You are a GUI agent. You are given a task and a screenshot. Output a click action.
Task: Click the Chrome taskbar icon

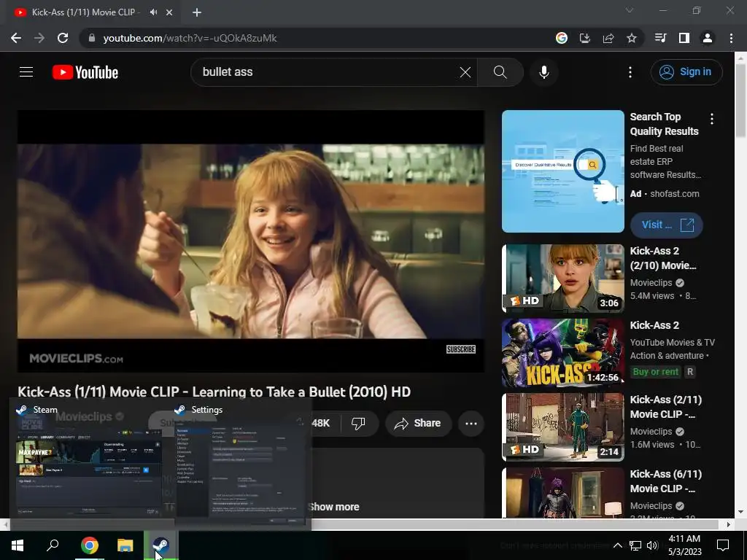(89, 545)
